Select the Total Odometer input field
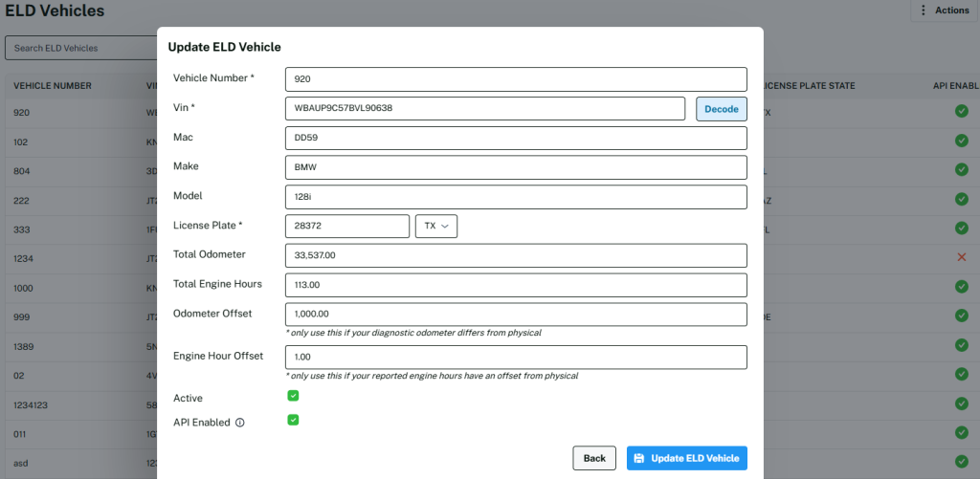Viewport: 980px width, 479px height. pos(515,255)
